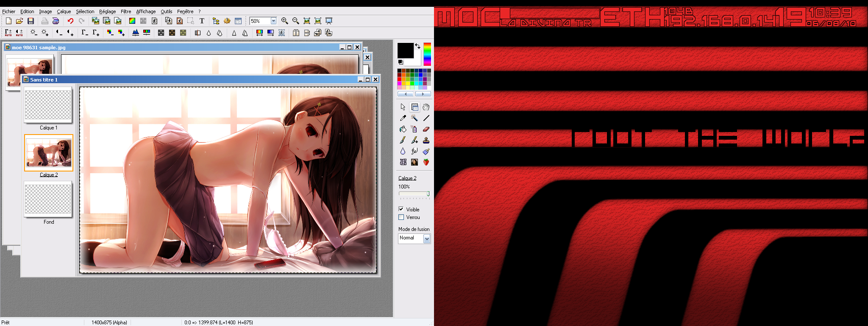This screenshot has width=868, height=326.
Task: Click the next palette arrow button
Action: pyautogui.click(x=423, y=94)
